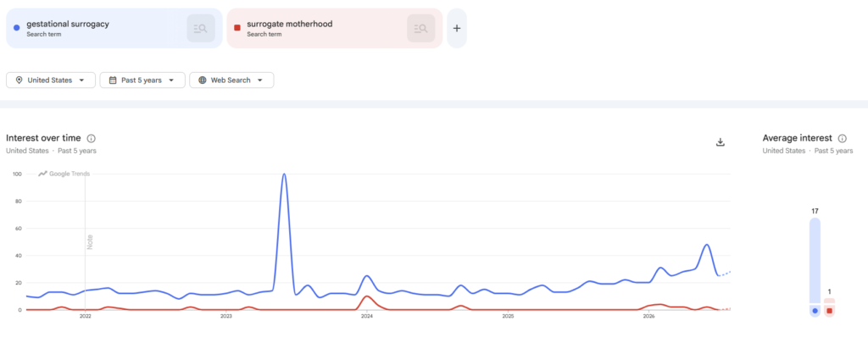Click red square beside surrogate motherhood

click(x=237, y=28)
